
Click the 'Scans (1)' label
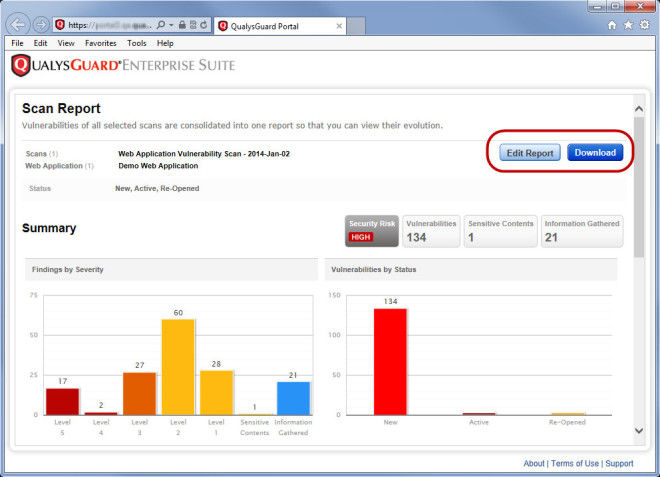coord(42,154)
